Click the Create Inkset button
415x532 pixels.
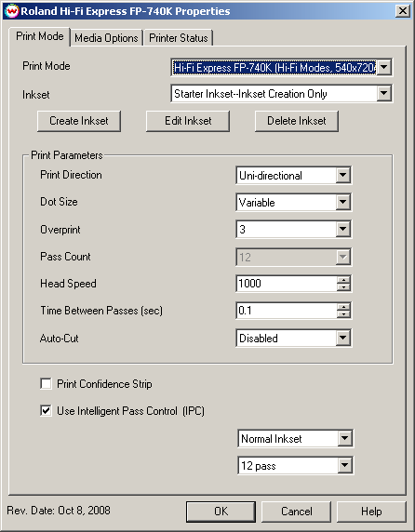[79, 121]
